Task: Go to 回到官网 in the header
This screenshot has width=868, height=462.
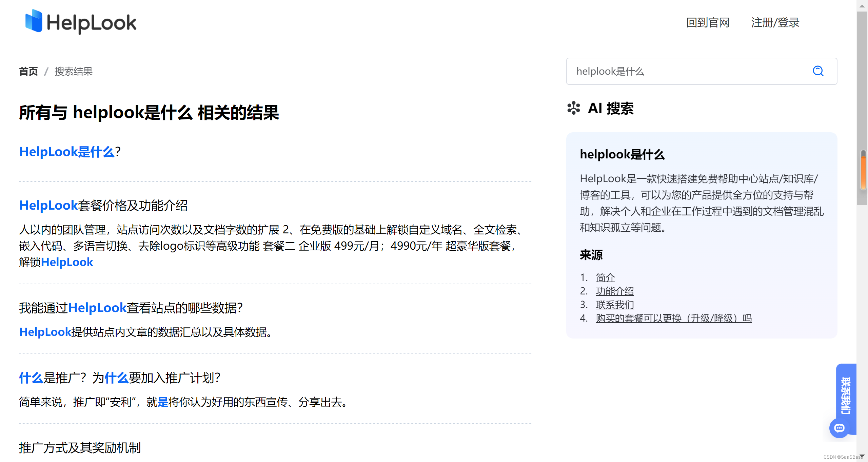Action: coord(708,23)
